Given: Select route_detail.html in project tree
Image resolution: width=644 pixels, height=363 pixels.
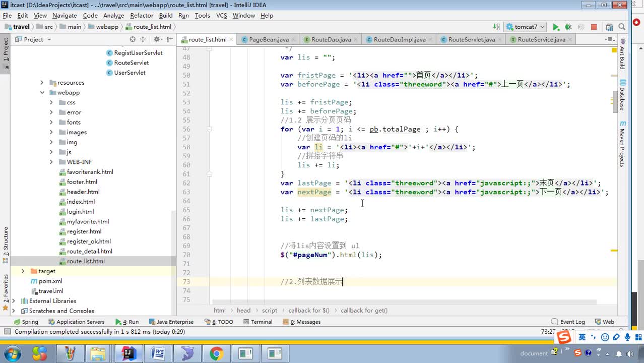Looking at the screenshot, I should point(89,252).
